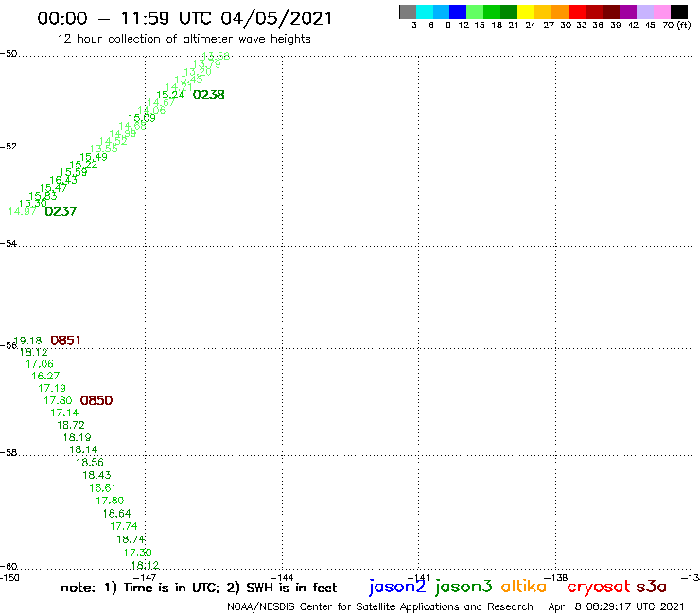Click the -144 longitude axis label

click(282, 577)
